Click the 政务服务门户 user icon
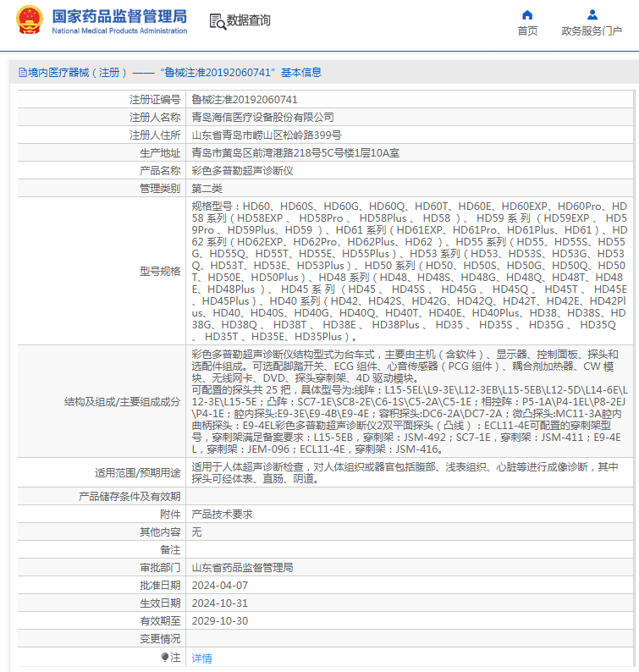 click(592, 15)
